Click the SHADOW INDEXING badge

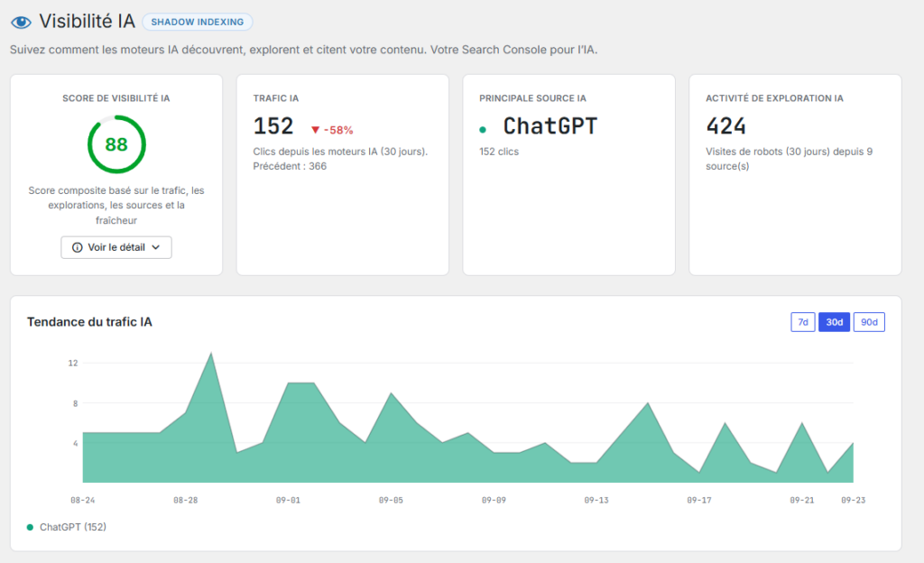point(198,22)
